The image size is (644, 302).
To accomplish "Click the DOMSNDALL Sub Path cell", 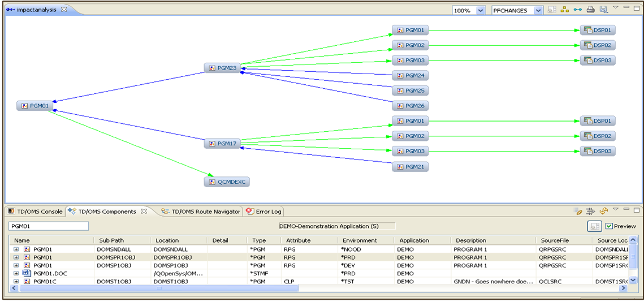I will pyautogui.click(x=114, y=249).
